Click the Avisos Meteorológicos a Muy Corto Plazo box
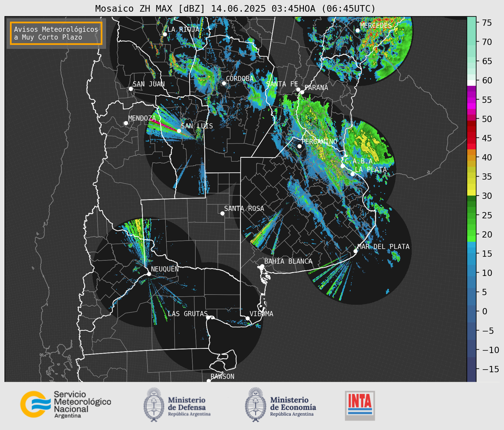Viewport: 504px width, 430px height. (x=56, y=33)
